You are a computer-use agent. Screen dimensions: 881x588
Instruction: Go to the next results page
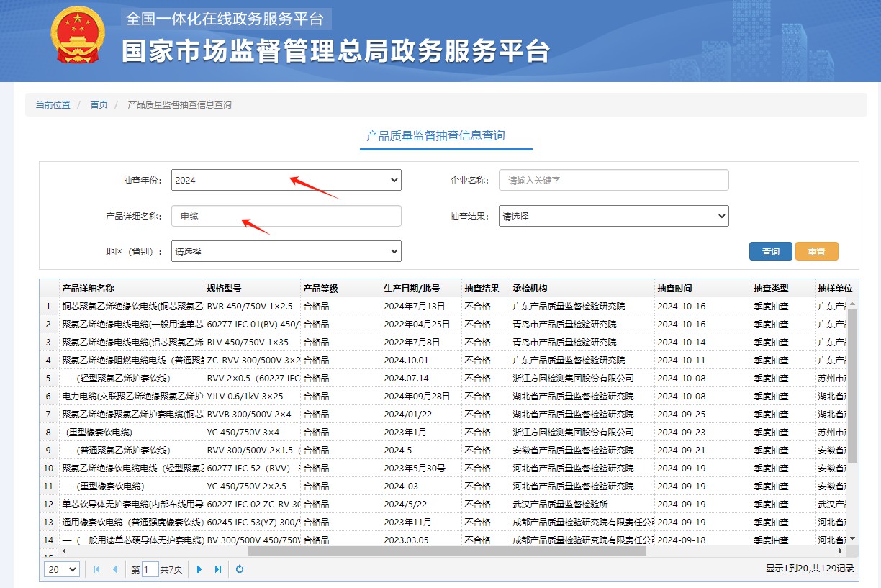pos(199,569)
